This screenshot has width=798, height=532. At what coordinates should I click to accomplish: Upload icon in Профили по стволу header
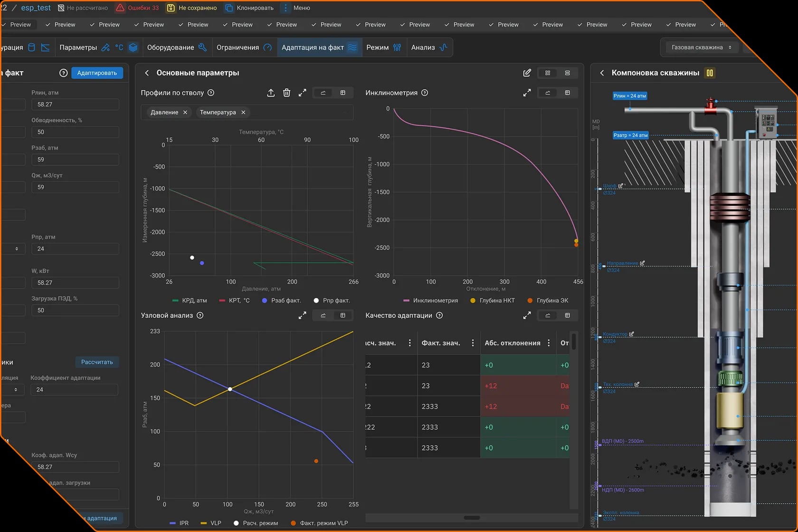(271, 93)
